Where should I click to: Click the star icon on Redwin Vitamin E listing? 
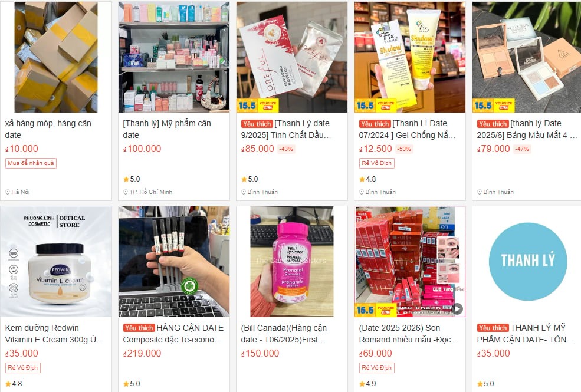click(x=8, y=384)
